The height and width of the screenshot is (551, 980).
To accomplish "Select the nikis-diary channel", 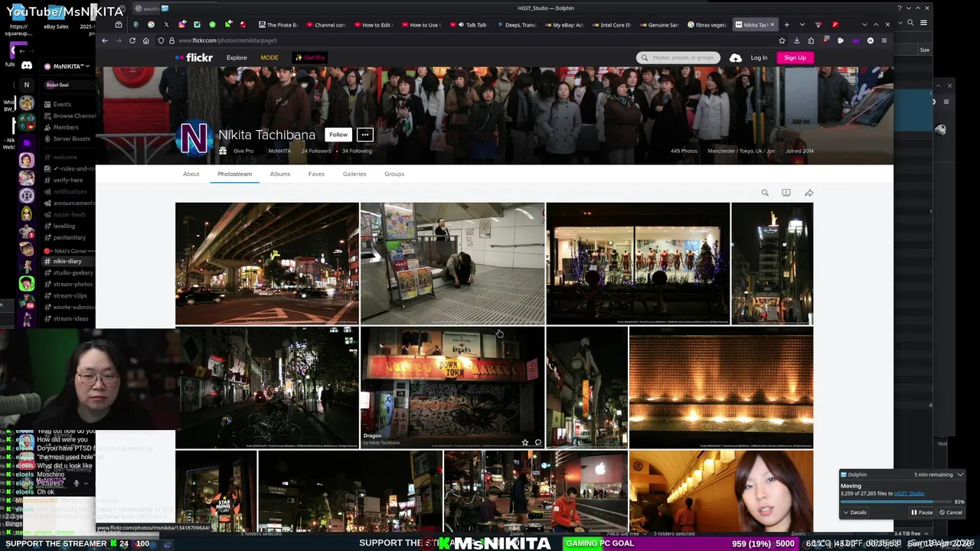I will [x=67, y=261].
